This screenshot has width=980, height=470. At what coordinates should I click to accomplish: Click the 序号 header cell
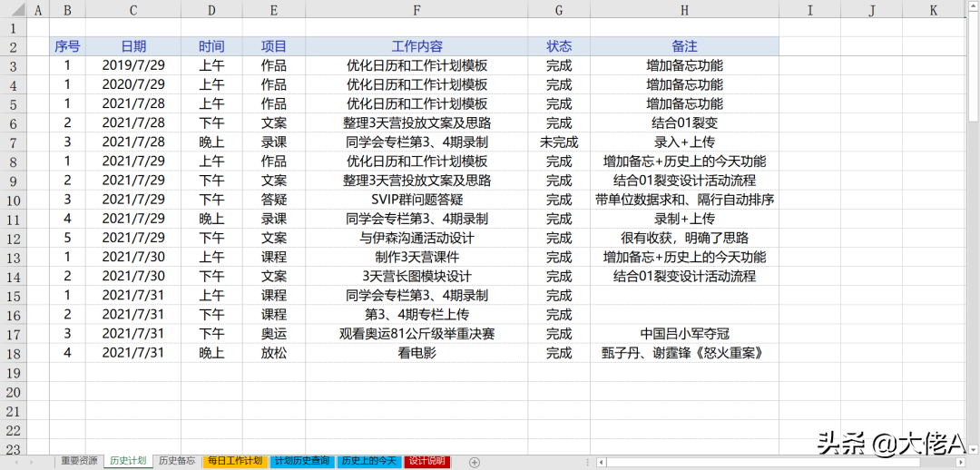67,46
